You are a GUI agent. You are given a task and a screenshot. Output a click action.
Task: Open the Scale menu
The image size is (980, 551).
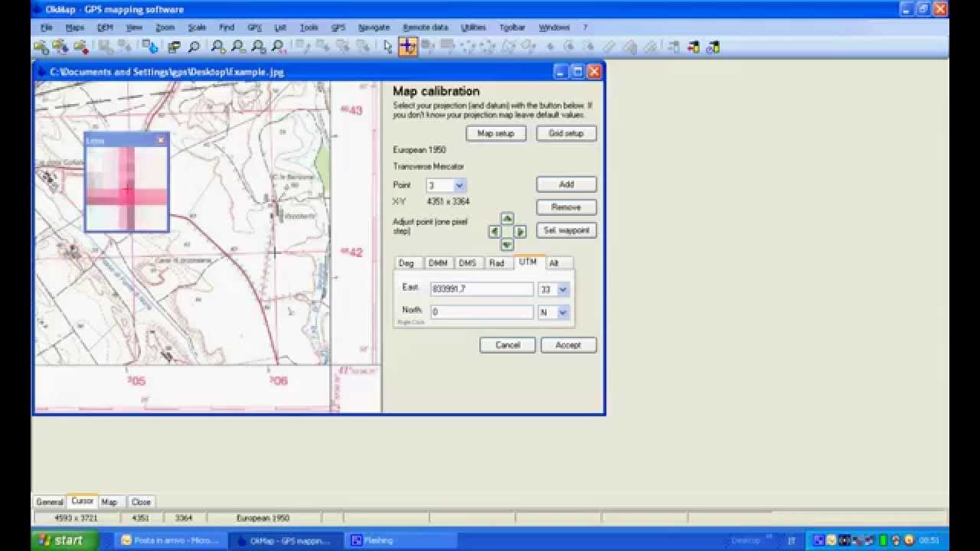click(197, 28)
